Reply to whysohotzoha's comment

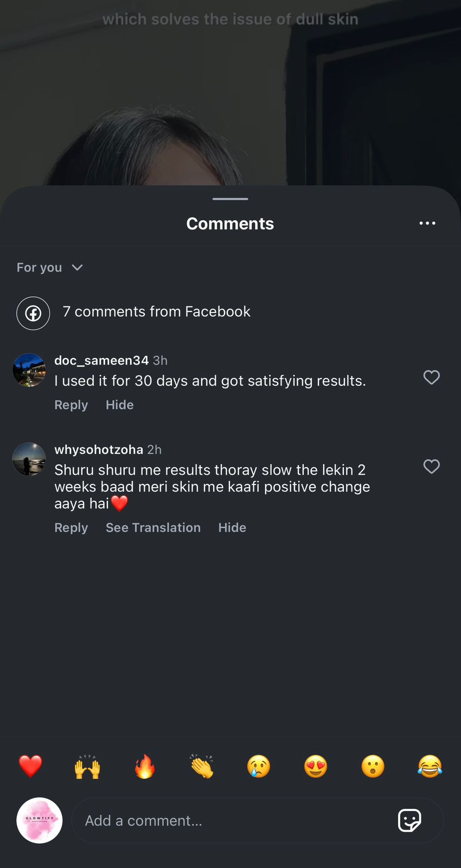71,528
